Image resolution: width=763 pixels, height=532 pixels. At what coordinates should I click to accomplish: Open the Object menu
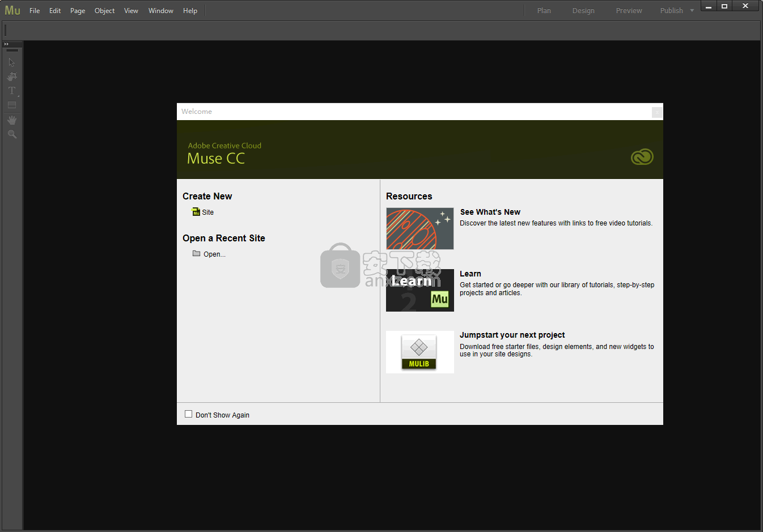105,11
